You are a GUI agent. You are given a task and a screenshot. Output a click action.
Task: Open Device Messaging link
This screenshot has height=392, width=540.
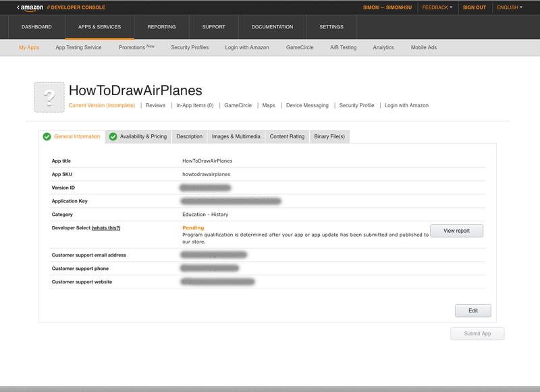(307, 105)
